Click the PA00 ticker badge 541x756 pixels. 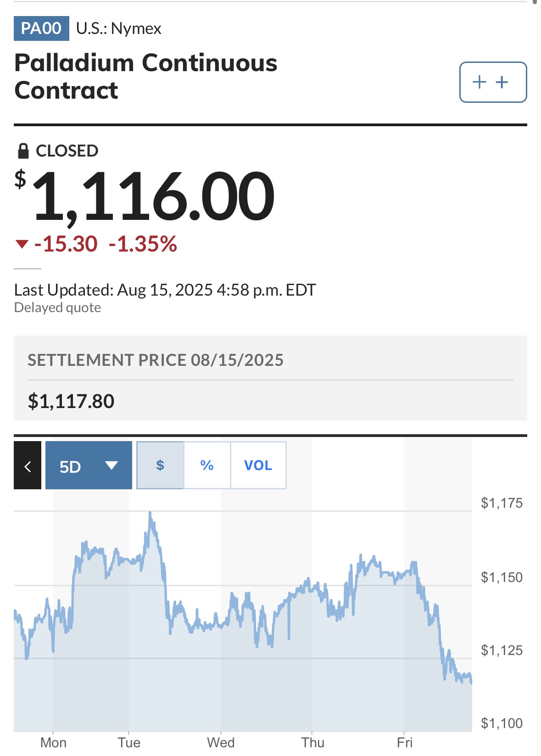[x=41, y=28]
